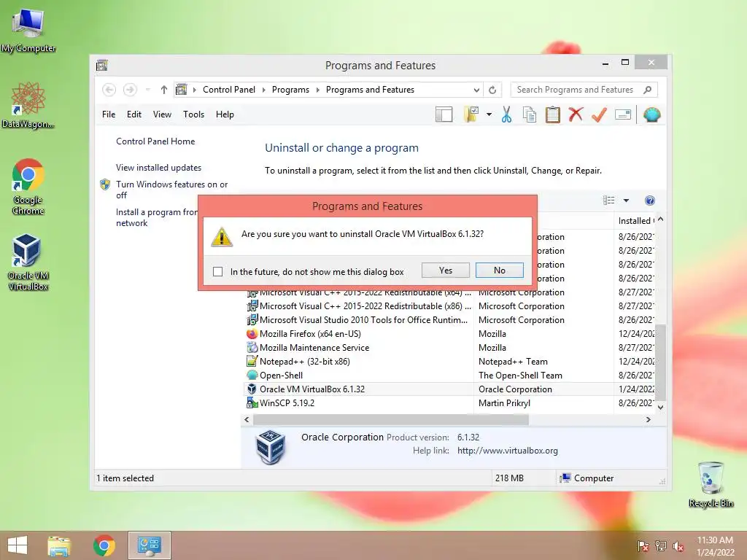
Task: Click the Recycle Bin desktop icon
Action: [x=711, y=484]
